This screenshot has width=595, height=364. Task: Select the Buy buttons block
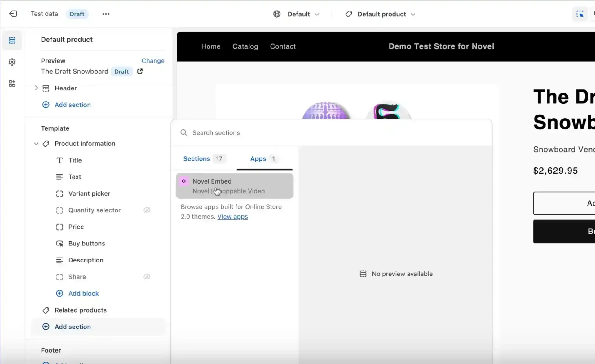click(x=86, y=244)
